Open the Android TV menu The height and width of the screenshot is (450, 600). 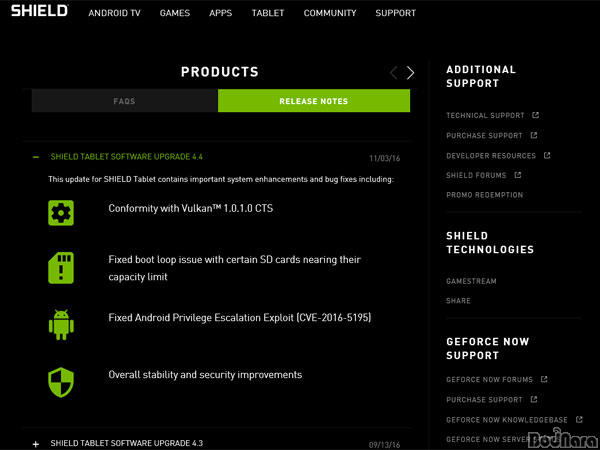tap(114, 13)
